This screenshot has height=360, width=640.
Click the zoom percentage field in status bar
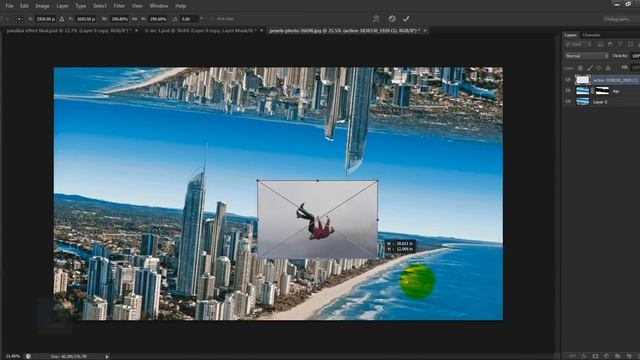click(13, 356)
